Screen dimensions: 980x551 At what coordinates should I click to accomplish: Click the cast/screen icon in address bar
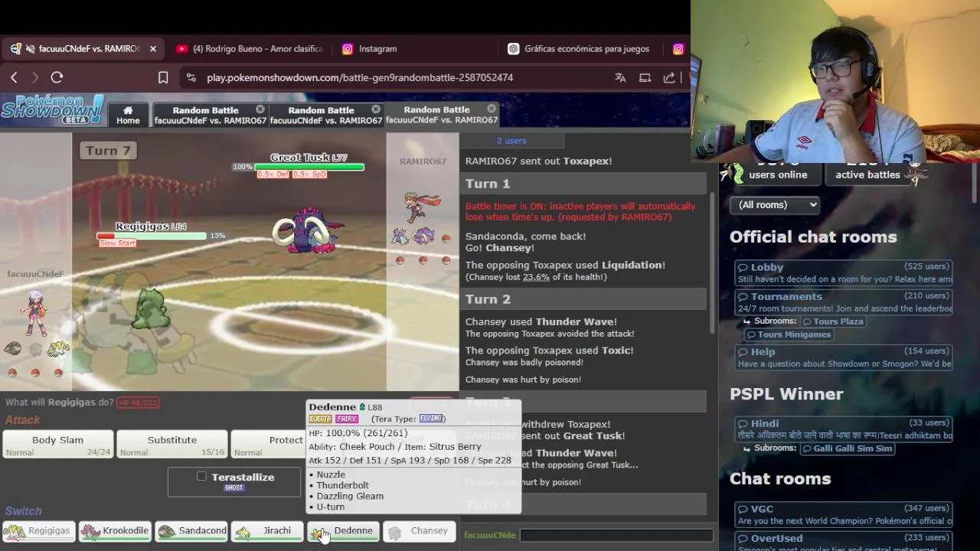pyautogui.click(x=645, y=77)
